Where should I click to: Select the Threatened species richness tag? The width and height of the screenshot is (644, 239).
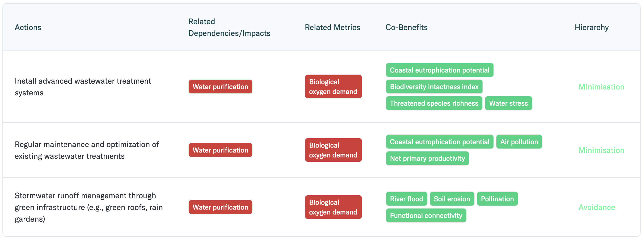[434, 103]
